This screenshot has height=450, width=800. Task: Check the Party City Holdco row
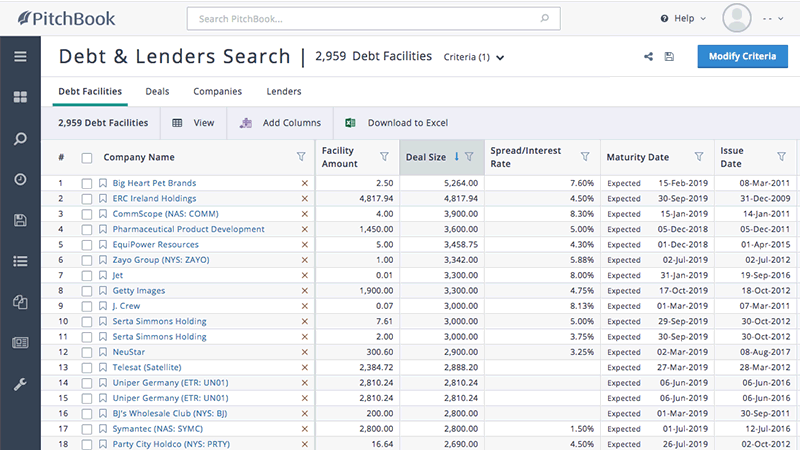[87, 444]
